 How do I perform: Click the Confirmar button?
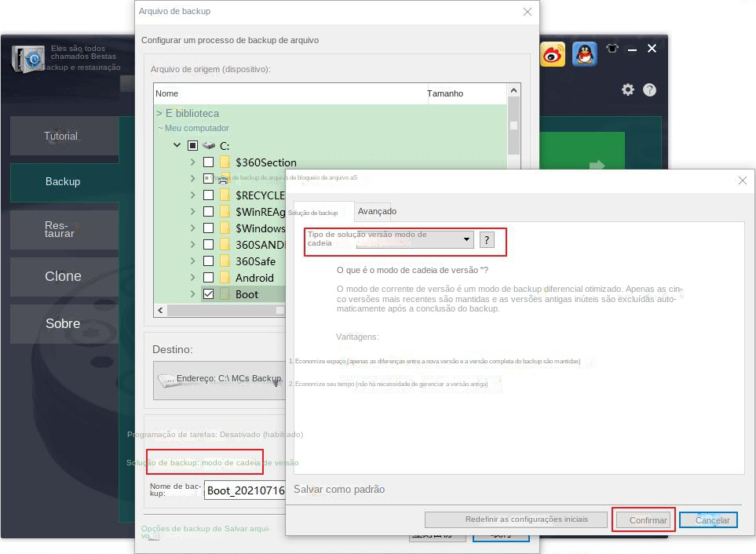643,519
